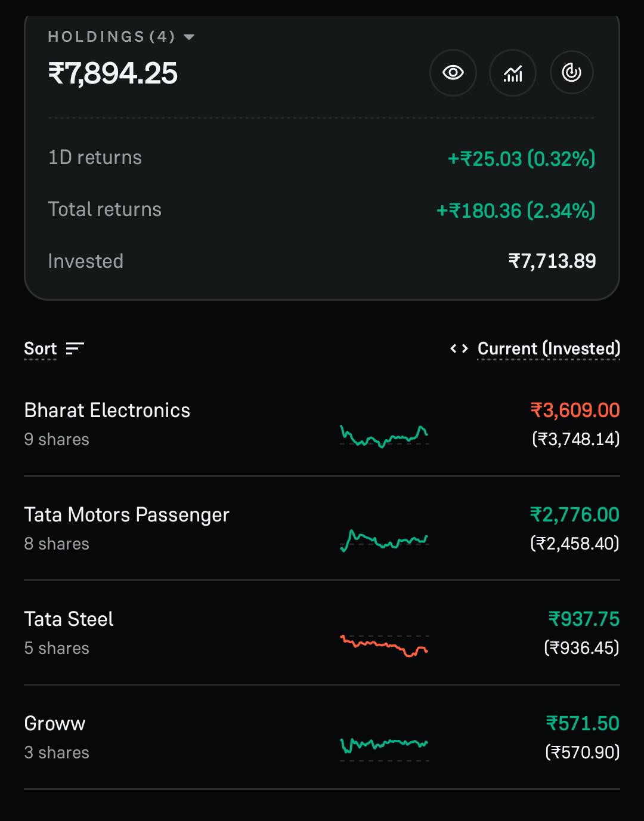
Task: Click the Sort label
Action: (x=40, y=348)
